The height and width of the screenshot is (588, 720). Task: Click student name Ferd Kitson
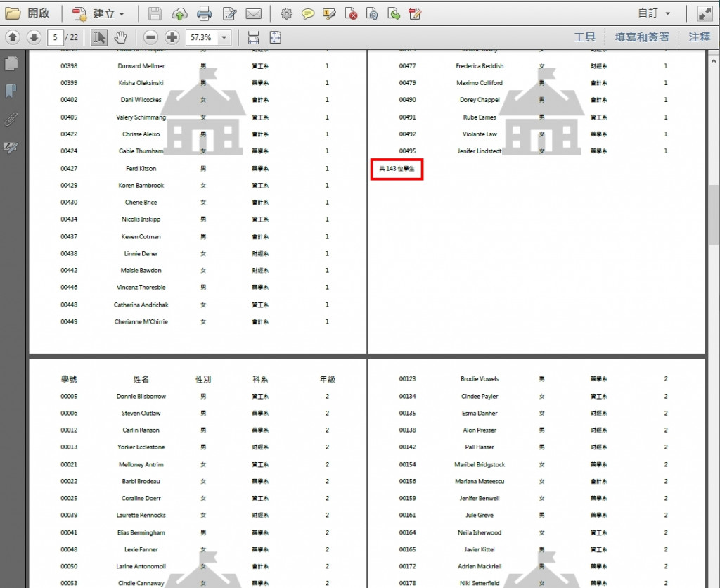141,169
